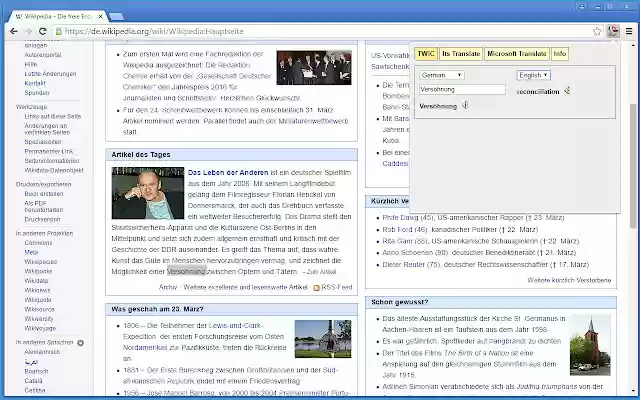Image resolution: width=640 pixels, height=400 pixels.
Task: Switch to the Its Translate tab
Action: [461, 54]
